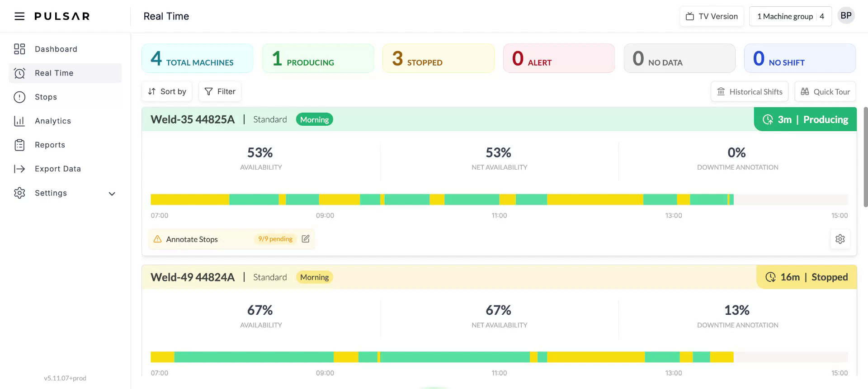The image size is (868, 389).
Task: Open the Filter options
Action: [220, 91]
